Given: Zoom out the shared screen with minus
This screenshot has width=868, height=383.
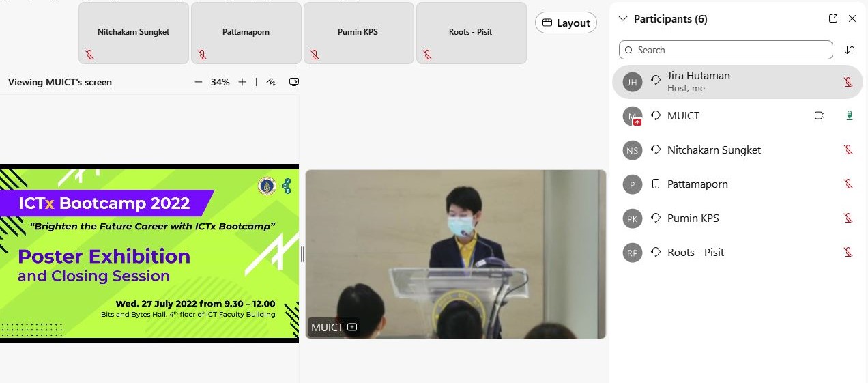Looking at the screenshot, I should tap(199, 82).
